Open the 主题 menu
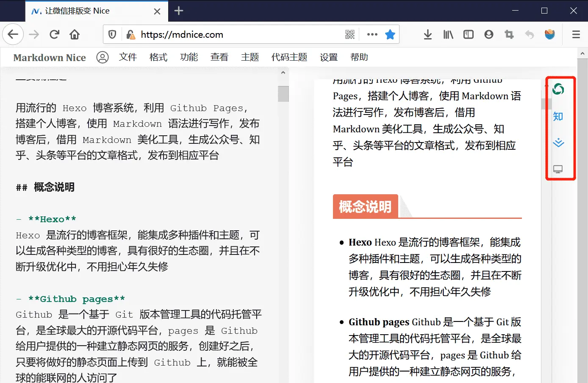The height and width of the screenshot is (383, 588). click(250, 57)
